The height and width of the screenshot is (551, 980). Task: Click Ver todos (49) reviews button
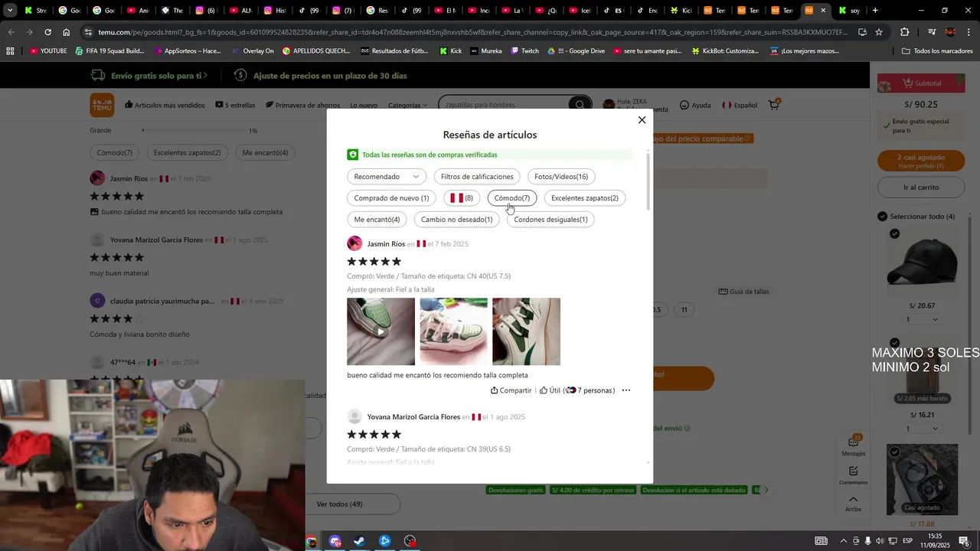pos(340,504)
